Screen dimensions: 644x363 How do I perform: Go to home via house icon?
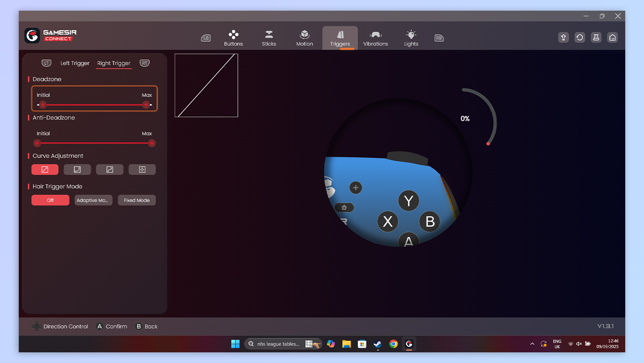pyautogui.click(x=612, y=38)
